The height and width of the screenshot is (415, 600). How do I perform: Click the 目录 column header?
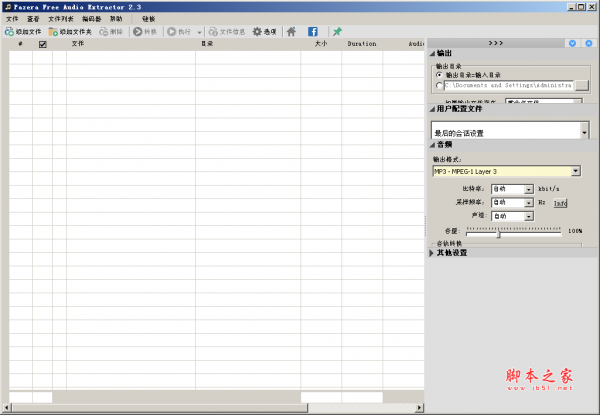tap(248, 44)
